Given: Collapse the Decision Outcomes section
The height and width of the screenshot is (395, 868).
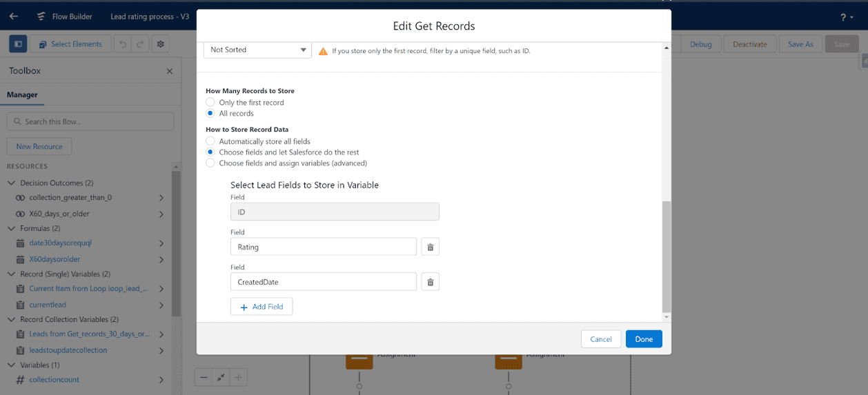Looking at the screenshot, I should pyautogui.click(x=11, y=183).
